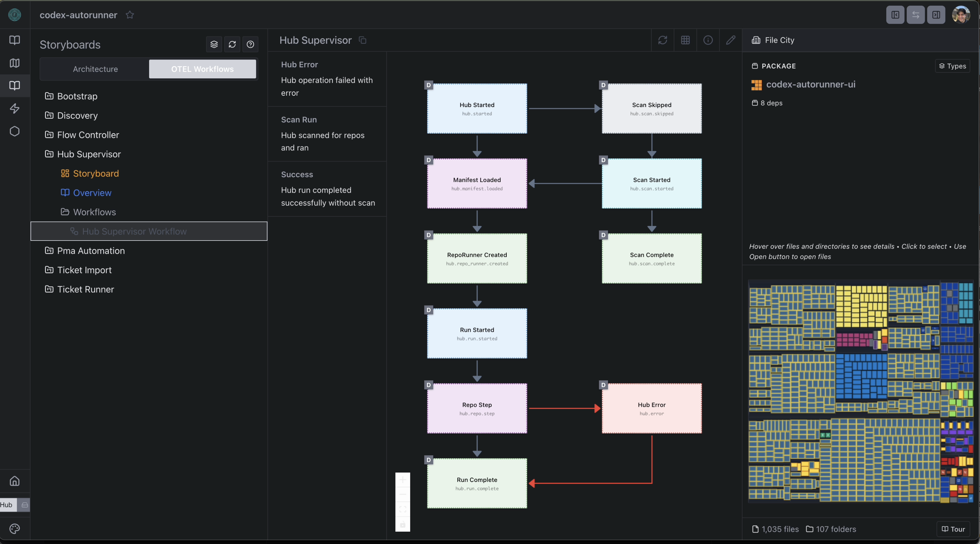Collapse the Hub Supervisor folder
The image size is (980, 544).
(89, 154)
